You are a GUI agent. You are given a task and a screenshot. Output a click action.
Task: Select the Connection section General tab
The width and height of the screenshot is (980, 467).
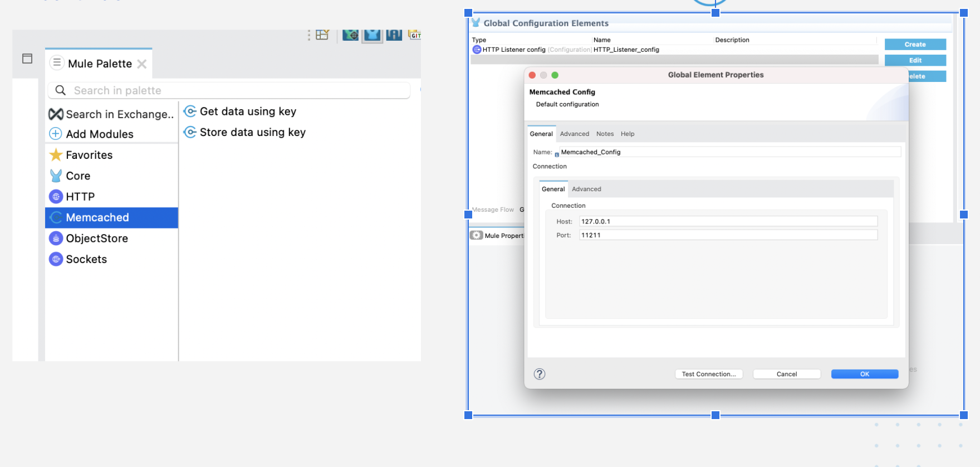point(553,189)
